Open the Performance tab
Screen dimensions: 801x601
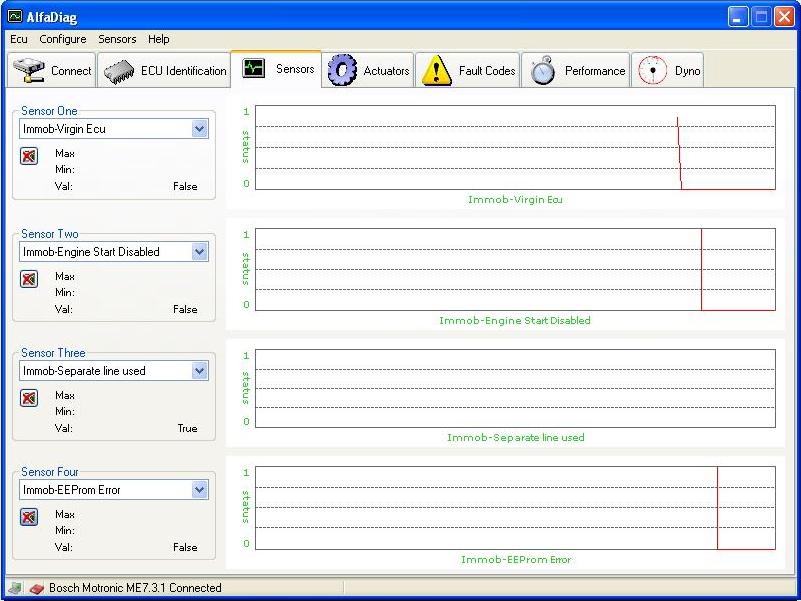tap(575, 70)
